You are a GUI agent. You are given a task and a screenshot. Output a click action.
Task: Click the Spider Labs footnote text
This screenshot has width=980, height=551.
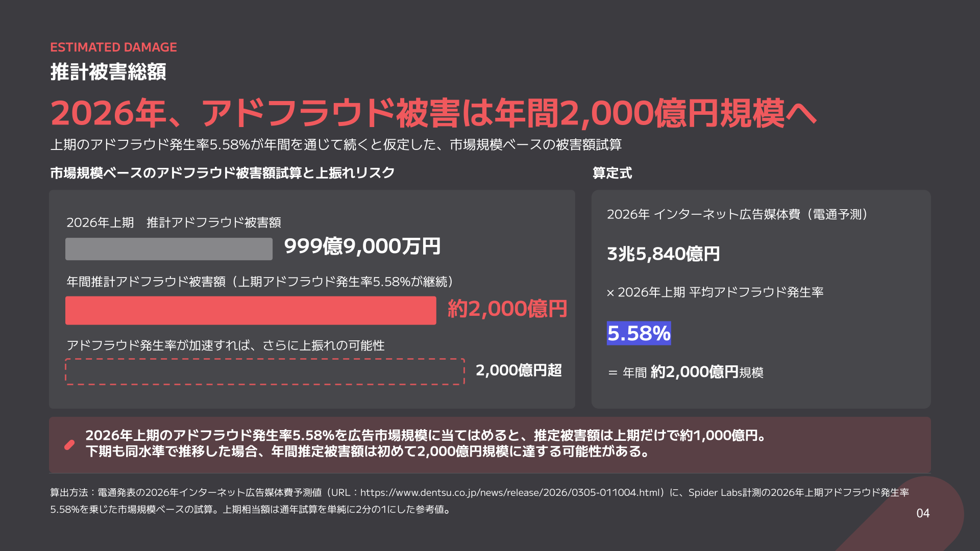click(799, 493)
